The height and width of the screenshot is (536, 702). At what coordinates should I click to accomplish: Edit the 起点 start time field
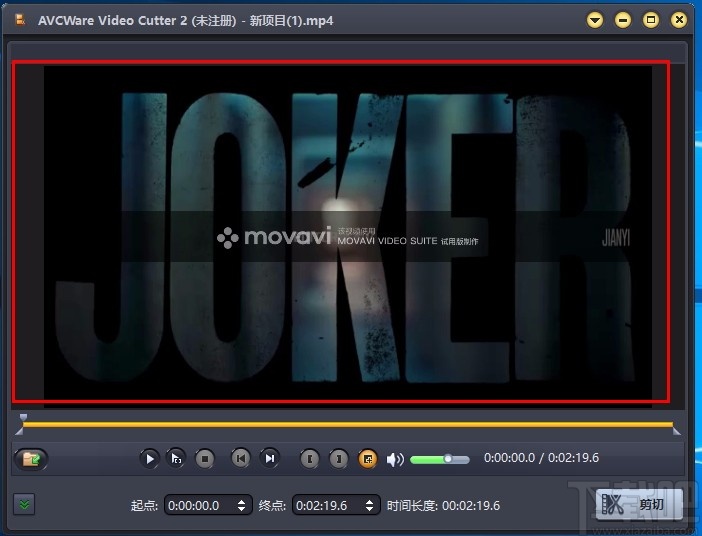coord(200,506)
